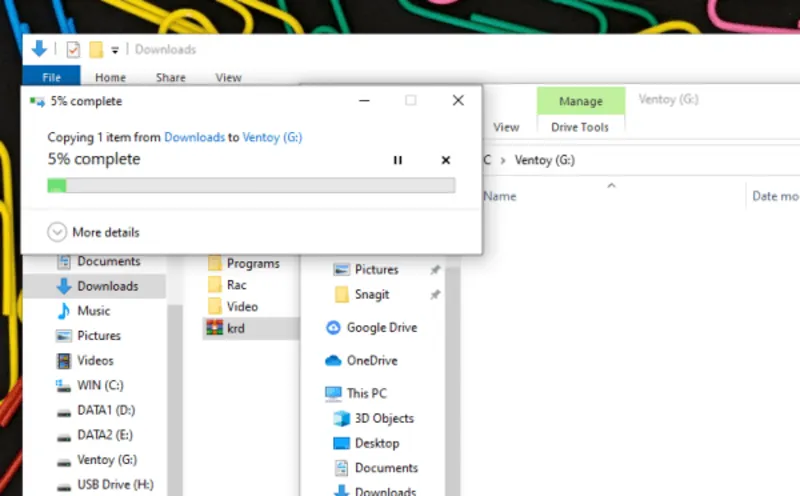Open the Drive Tools tab
Screen dimensions: 800x496
580,127
